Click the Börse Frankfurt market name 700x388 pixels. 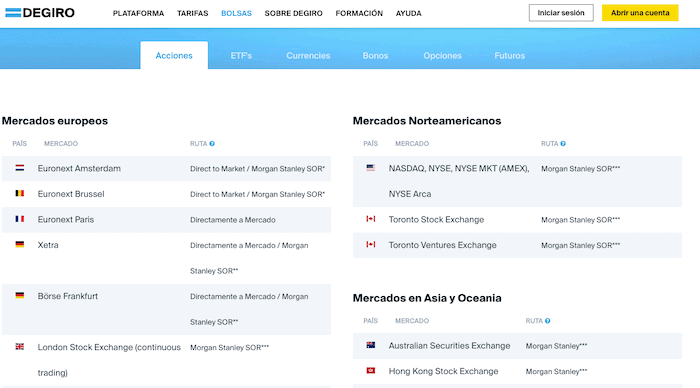pyautogui.click(x=67, y=296)
